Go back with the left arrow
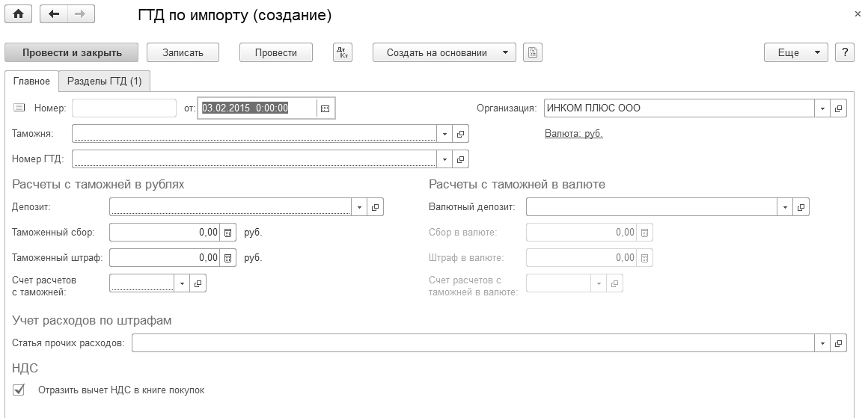This screenshot has width=868, height=418. tap(54, 15)
